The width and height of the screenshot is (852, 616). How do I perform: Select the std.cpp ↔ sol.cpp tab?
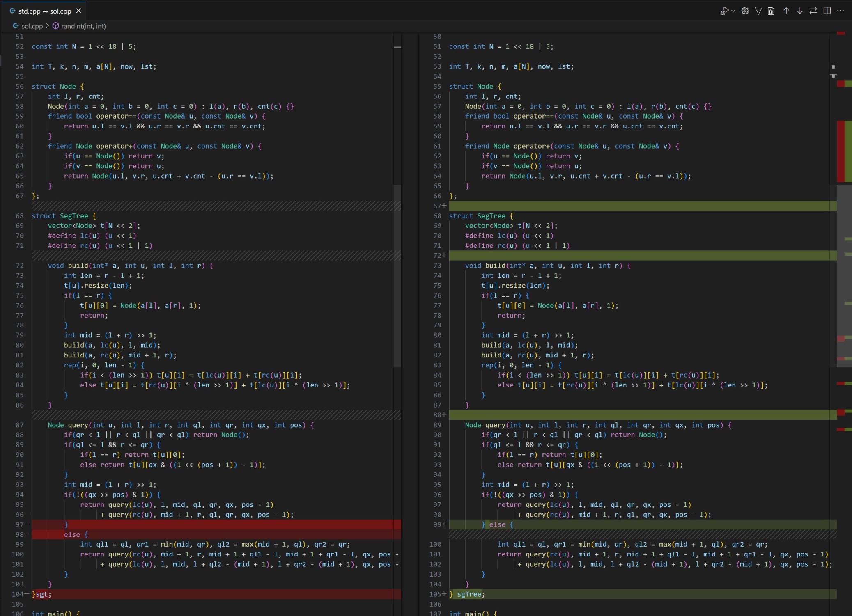[x=44, y=11]
